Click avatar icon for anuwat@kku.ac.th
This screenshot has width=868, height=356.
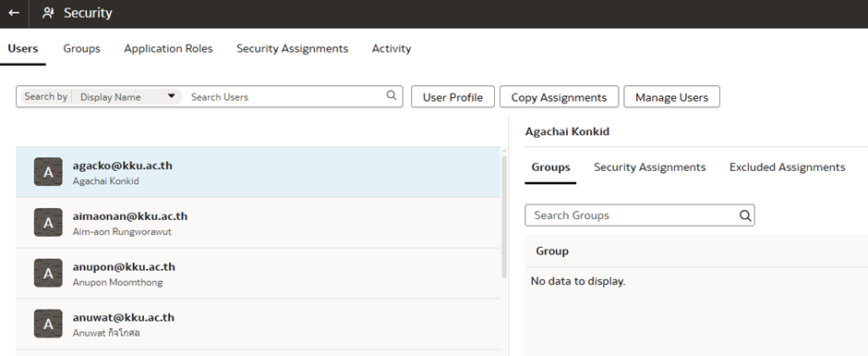(48, 324)
